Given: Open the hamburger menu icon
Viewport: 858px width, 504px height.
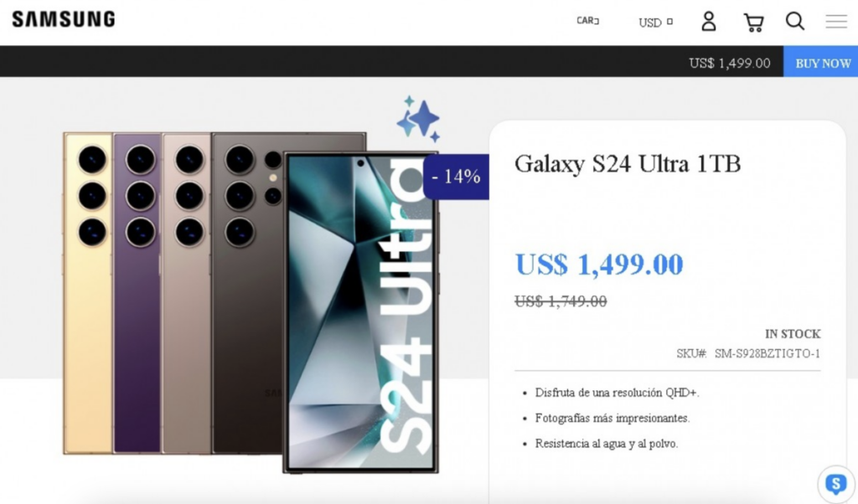Looking at the screenshot, I should (836, 21).
